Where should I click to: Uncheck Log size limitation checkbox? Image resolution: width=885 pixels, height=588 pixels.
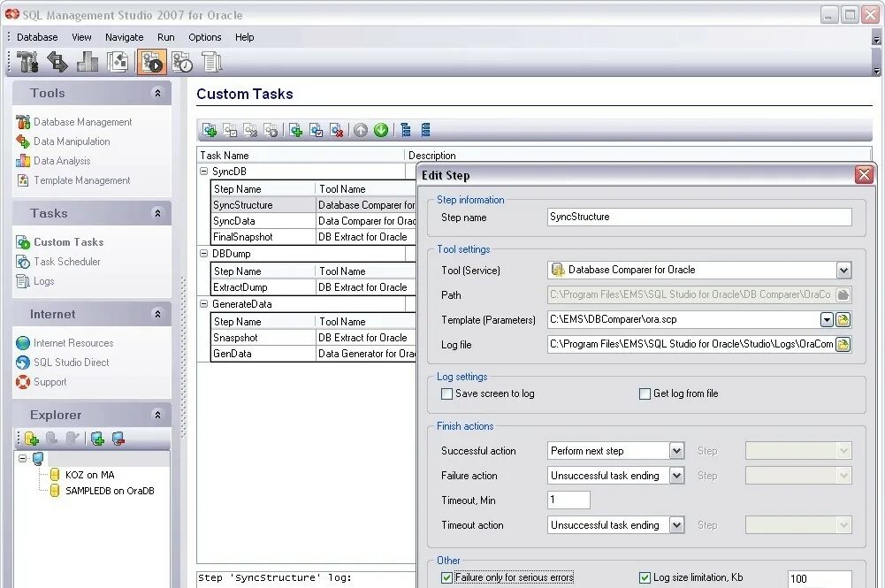(x=645, y=578)
